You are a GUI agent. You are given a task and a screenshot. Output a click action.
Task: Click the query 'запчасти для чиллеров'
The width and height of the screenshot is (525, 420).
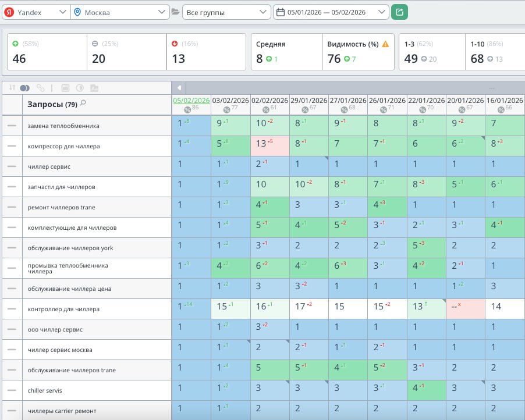61,187
